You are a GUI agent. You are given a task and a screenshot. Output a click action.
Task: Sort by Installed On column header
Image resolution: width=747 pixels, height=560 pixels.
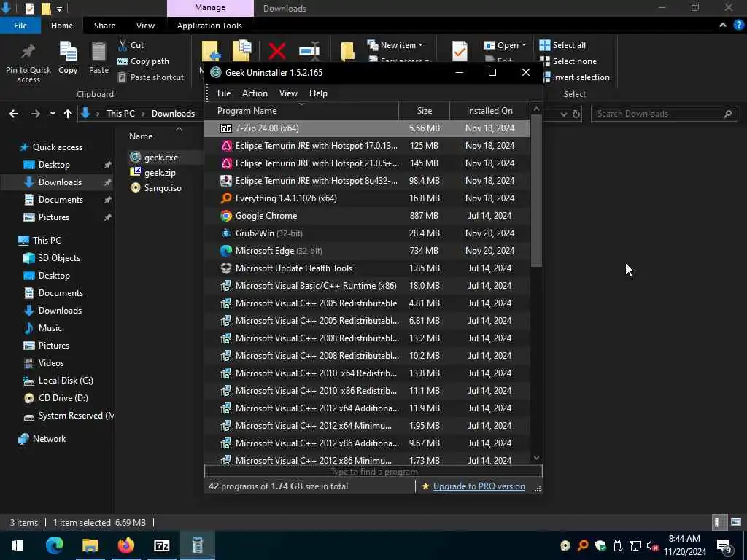pyautogui.click(x=489, y=111)
